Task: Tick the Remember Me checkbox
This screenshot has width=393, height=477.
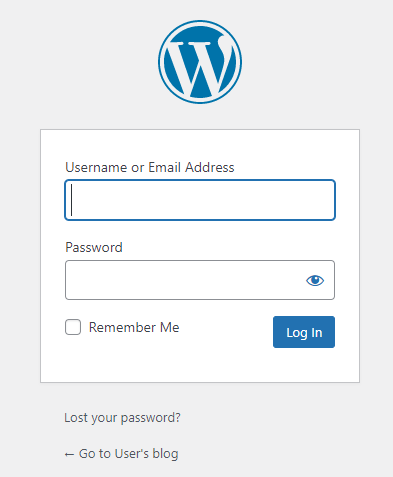Action: click(73, 327)
